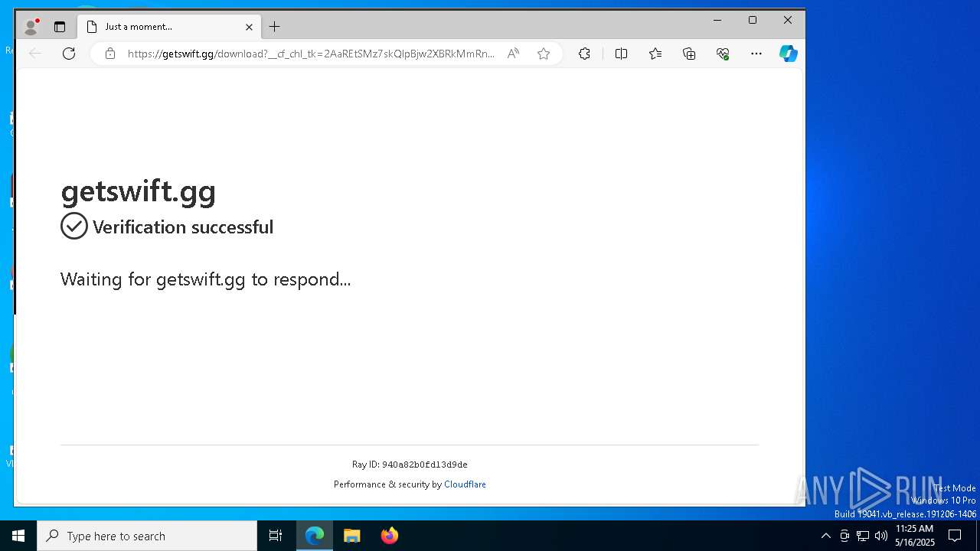Click "Waiting for getswift.gg to respond..." text
The width and height of the screenshot is (980, 551).
pos(205,279)
